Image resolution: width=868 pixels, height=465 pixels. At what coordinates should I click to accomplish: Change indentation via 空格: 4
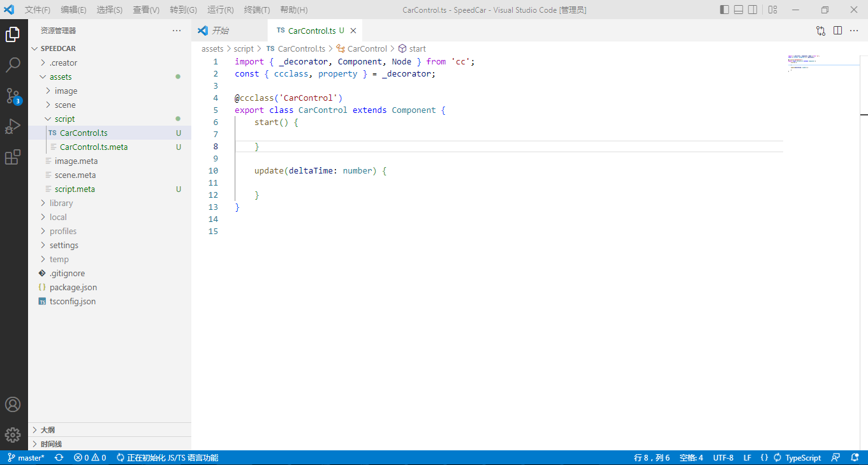pos(691,458)
